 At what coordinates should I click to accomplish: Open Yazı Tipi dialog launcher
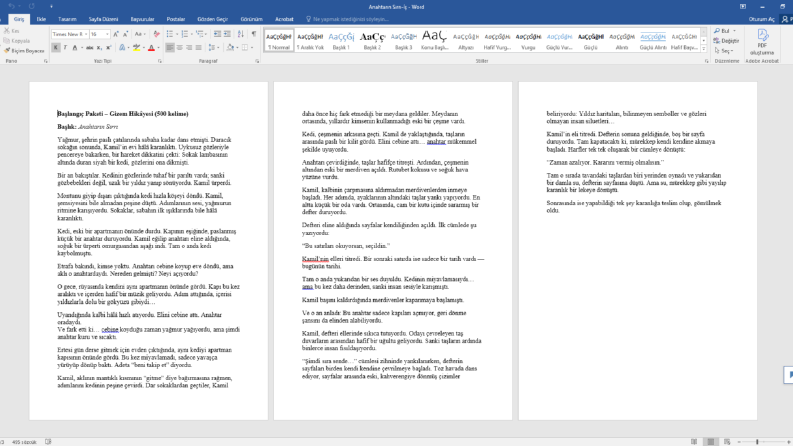tap(160, 61)
